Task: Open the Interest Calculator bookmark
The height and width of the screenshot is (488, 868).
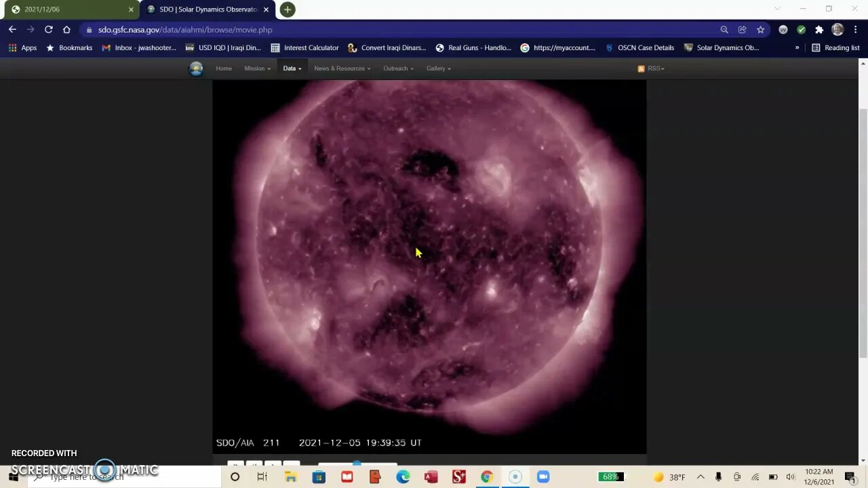Action: tap(304, 48)
